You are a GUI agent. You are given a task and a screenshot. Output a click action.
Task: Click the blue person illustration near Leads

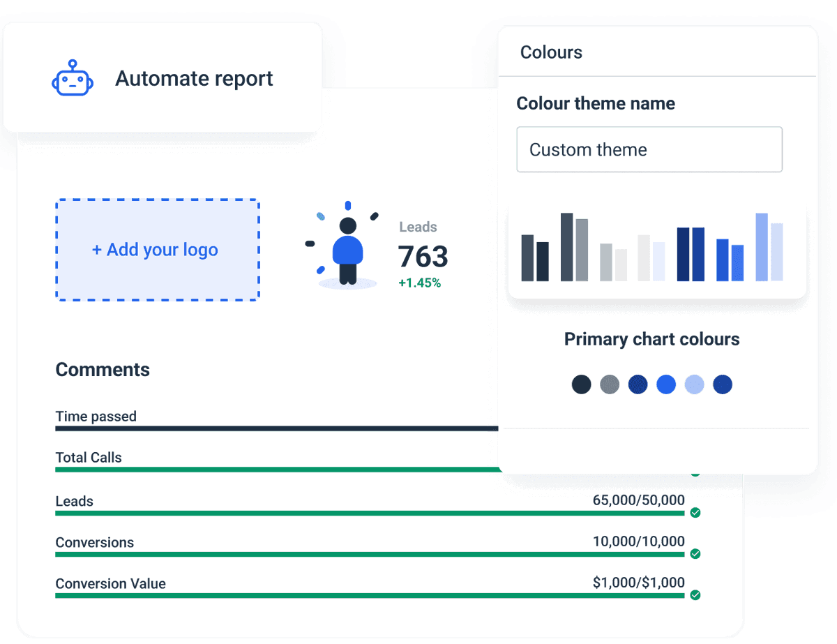click(x=347, y=250)
